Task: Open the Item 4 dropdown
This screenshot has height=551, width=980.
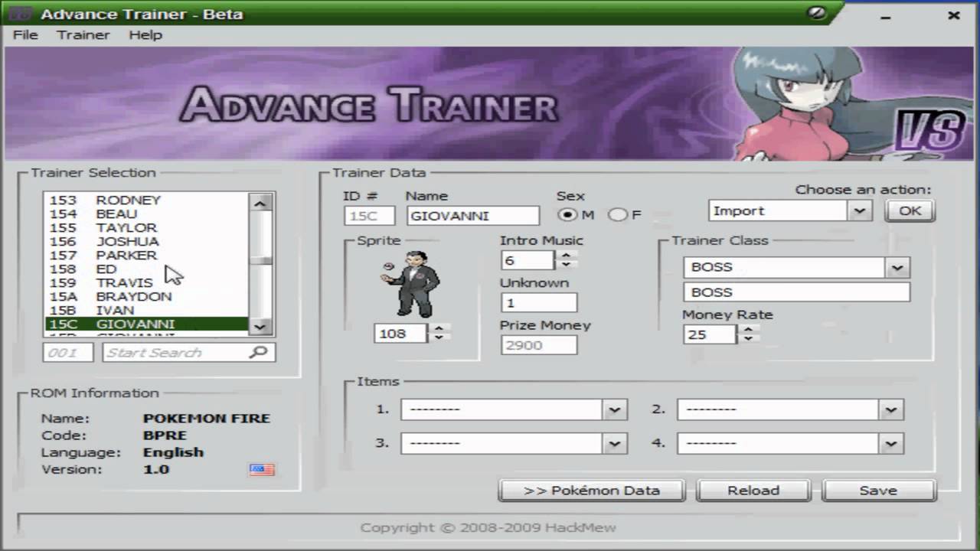Action: [x=891, y=443]
